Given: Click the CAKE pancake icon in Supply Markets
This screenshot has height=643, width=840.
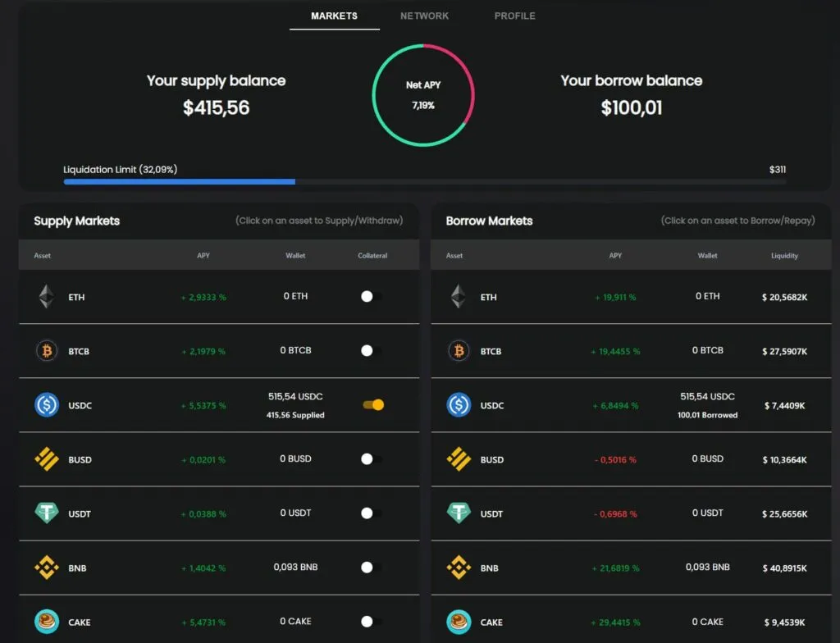Looking at the screenshot, I should pyautogui.click(x=47, y=622).
